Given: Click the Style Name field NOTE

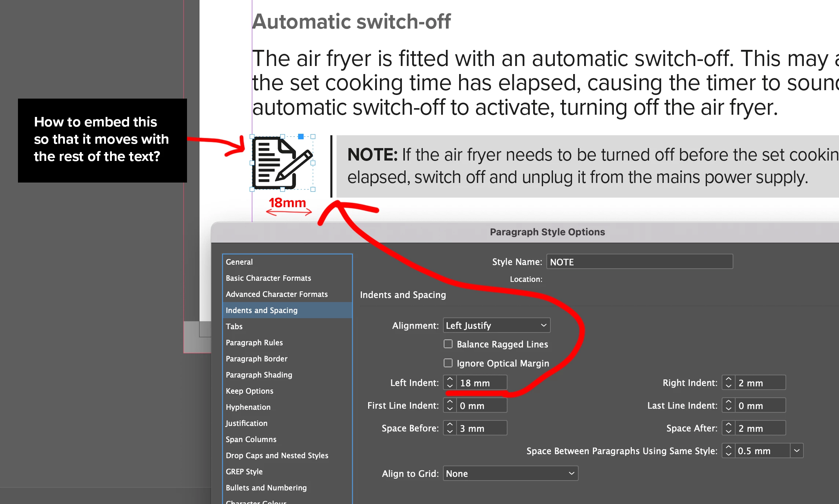Looking at the screenshot, I should click(639, 262).
